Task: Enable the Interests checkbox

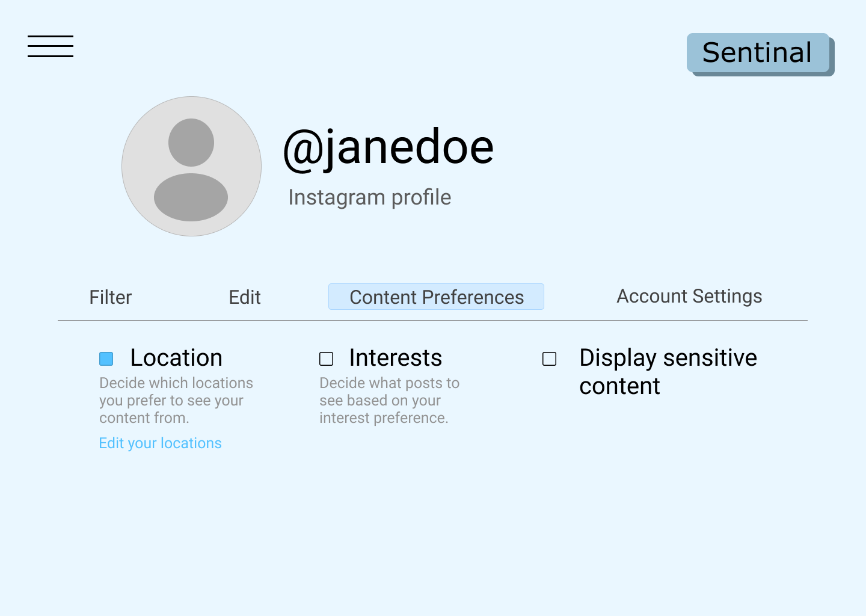Action: 327,359
